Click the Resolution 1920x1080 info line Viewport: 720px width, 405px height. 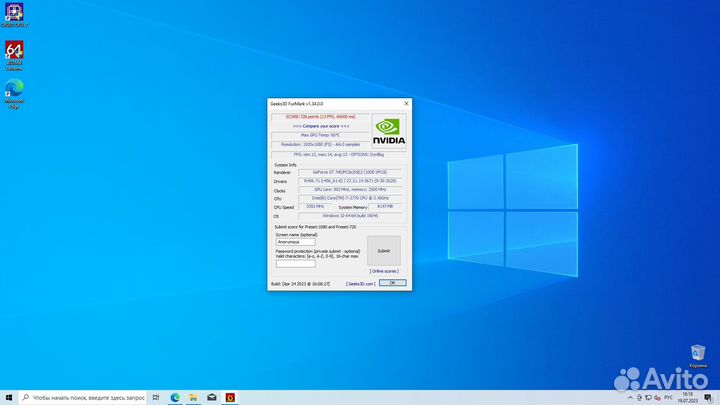tap(320, 145)
